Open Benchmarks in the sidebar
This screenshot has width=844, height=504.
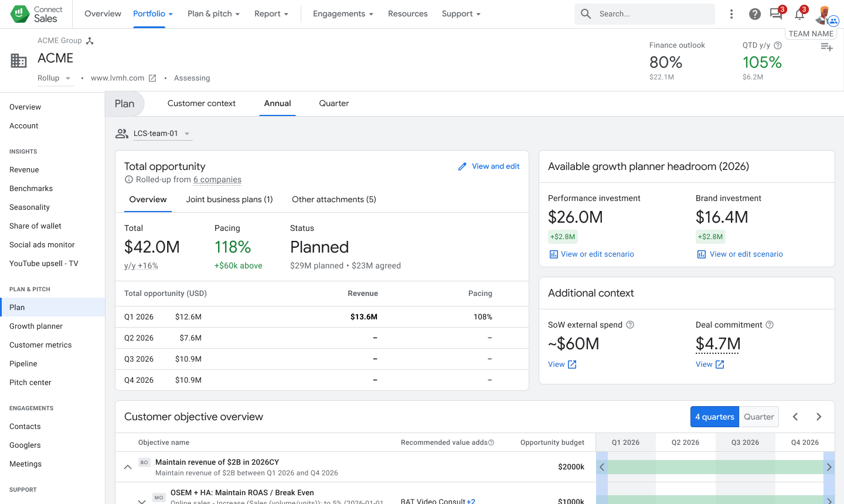pyautogui.click(x=31, y=188)
